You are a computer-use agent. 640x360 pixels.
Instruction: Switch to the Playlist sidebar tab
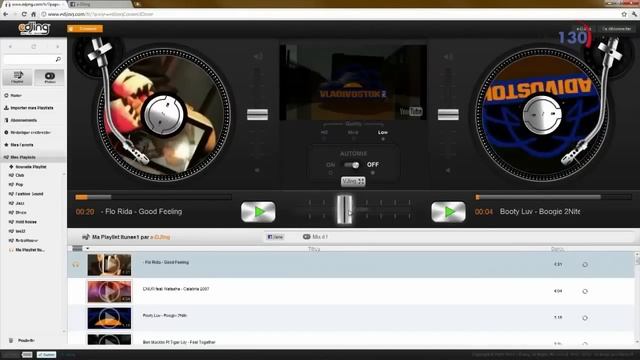[x=17, y=77]
